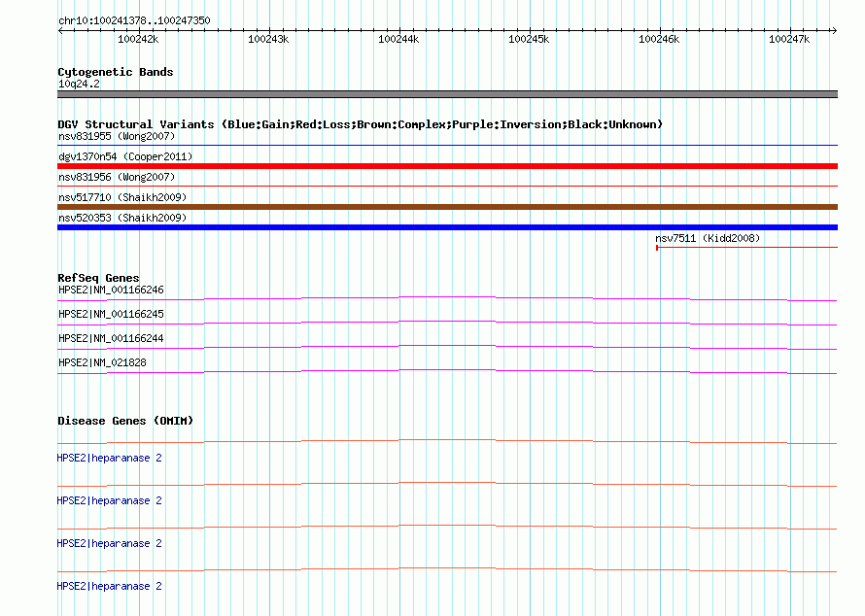The width and height of the screenshot is (865, 616).
Task: Click the HPSE2|NM_001166246 transcript label
Action: pyautogui.click(x=111, y=291)
